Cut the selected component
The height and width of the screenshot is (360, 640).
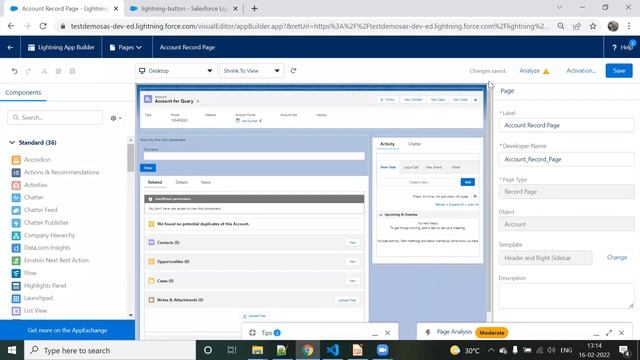point(44,71)
